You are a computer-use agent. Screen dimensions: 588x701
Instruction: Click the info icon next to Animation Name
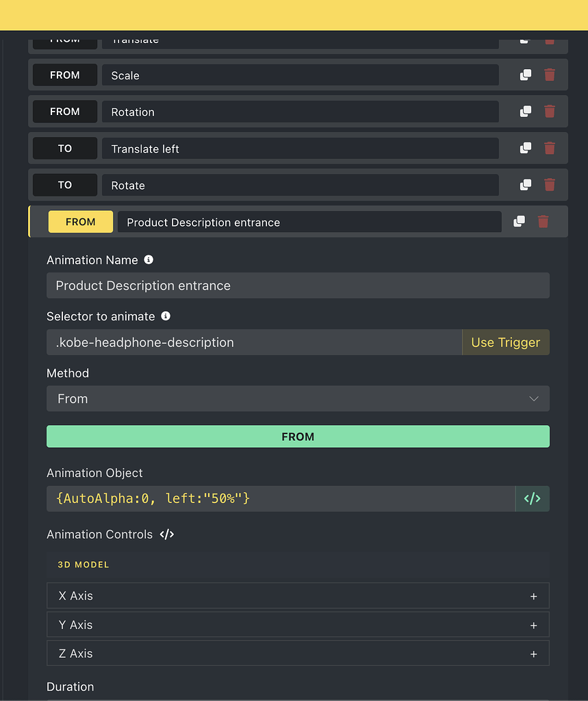149,259
